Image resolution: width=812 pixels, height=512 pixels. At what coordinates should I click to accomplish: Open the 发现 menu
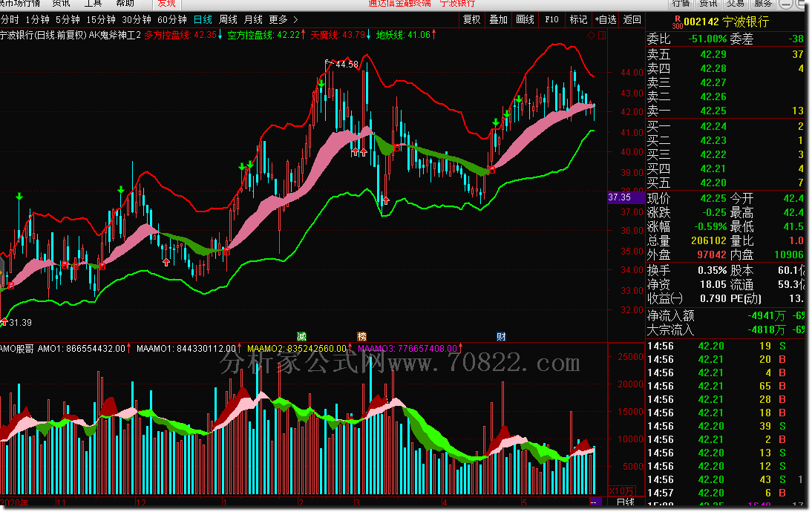[167, 4]
